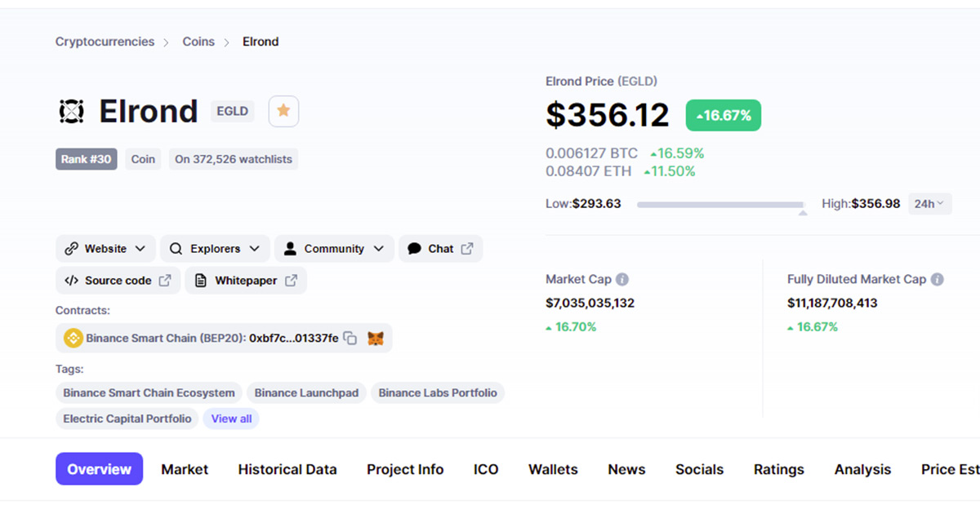Click external link arrow next to Source code

(165, 281)
